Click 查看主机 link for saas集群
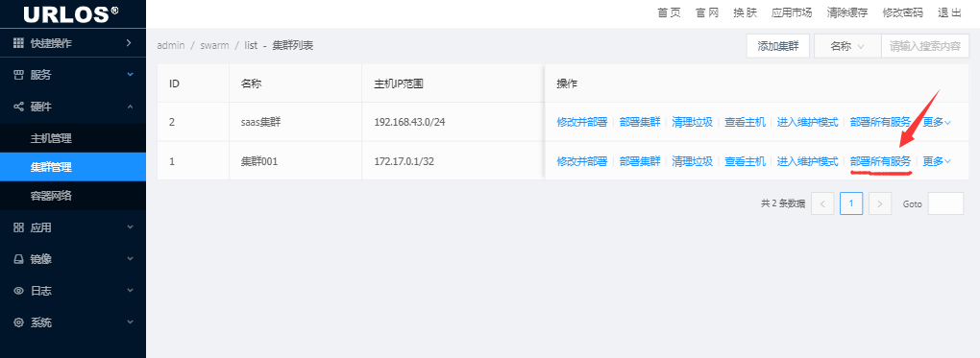The height and width of the screenshot is (358, 980). click(745, 123)
